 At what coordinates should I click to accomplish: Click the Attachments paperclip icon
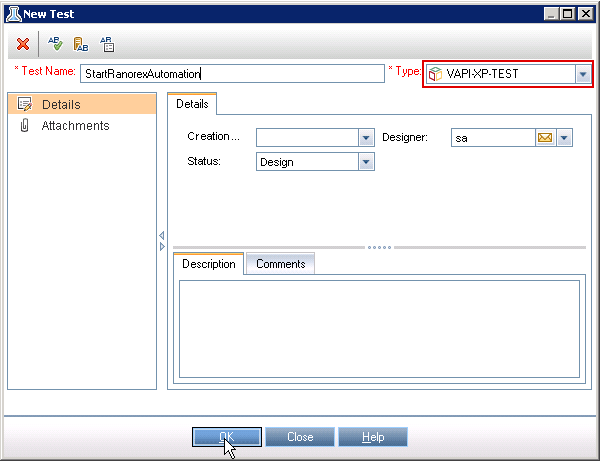point(24,125)
